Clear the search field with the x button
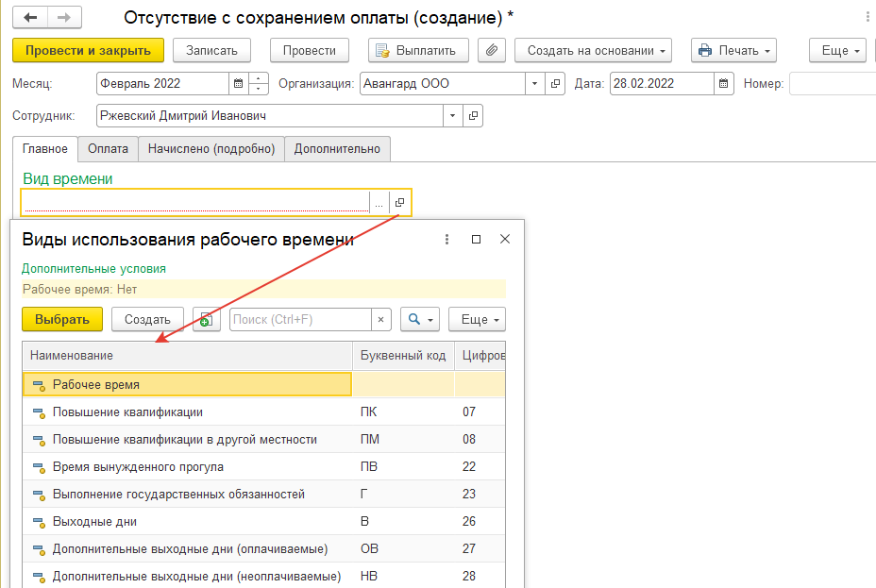 (381, 319)
